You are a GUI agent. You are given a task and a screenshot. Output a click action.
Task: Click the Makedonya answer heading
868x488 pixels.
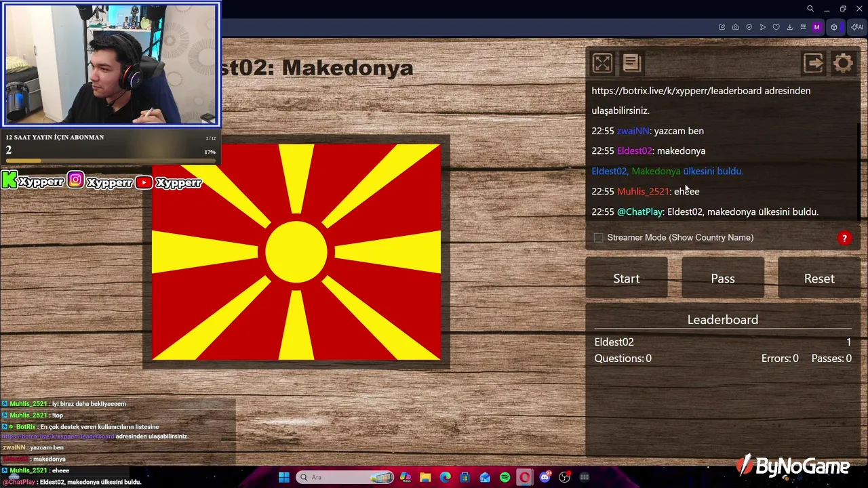(x=347, y=68)
